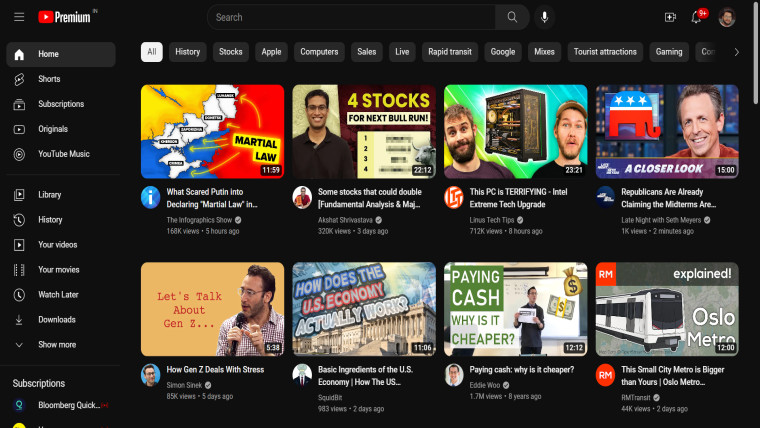Image resolution: width=760 pixels, height=428 pixels.
Task: Select the Gaming filter chip
Action: point(669,52)
